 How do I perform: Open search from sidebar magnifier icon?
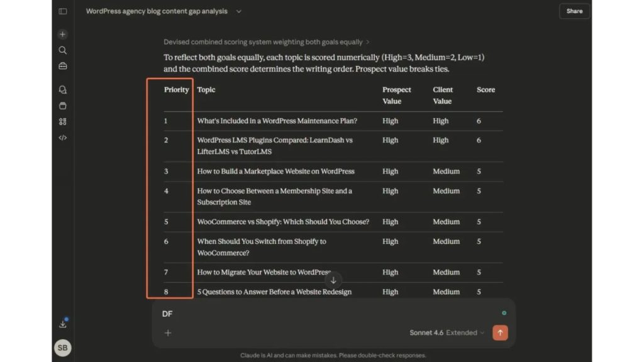(x=62, y=50)
